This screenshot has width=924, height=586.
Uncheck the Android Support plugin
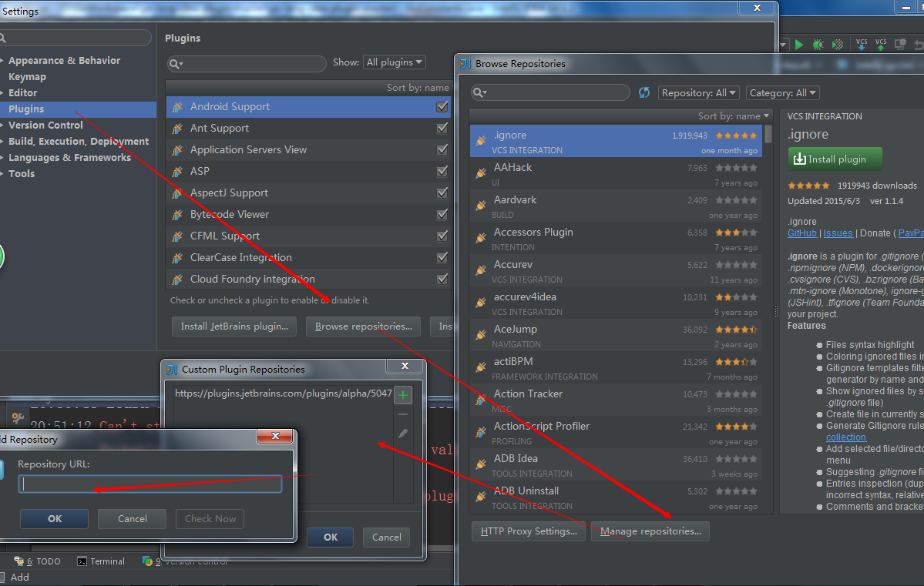(442, 106)
